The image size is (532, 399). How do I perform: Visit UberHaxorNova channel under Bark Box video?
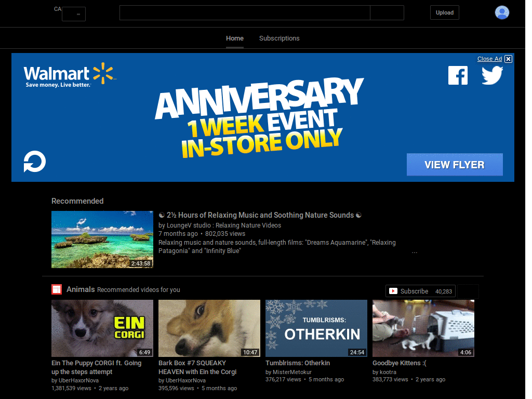185,380
